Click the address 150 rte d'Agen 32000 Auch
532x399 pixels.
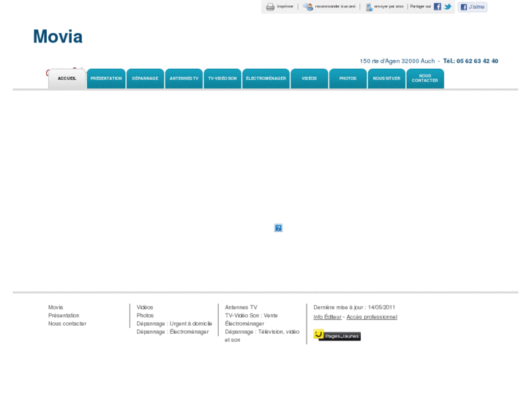397,61
